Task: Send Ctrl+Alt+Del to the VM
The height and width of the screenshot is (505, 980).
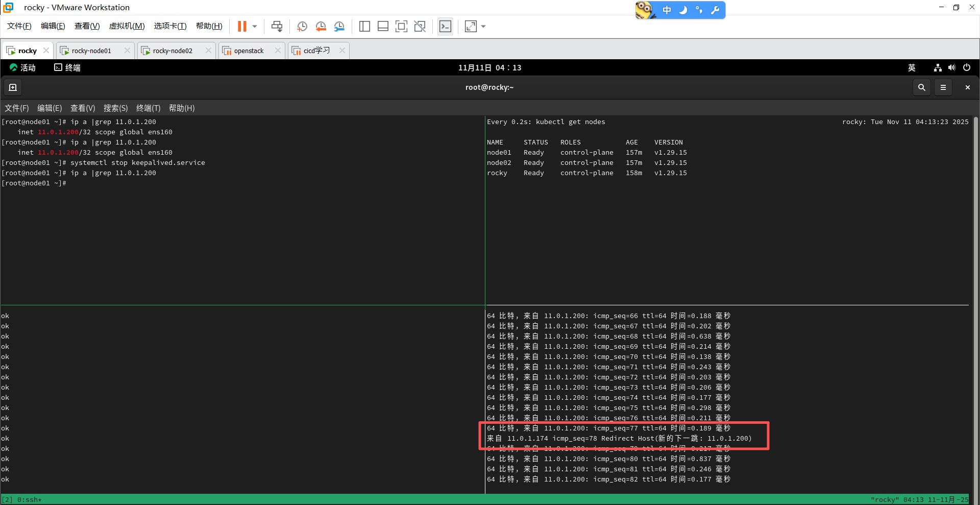Action: [x=277, y=26]
